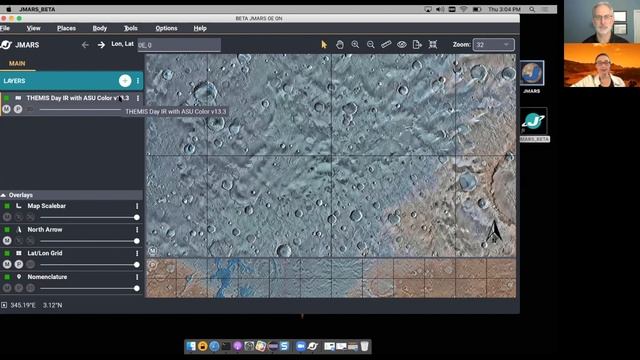Click the LAYERS header label
This screenshot has width=640, height=360.
point(14,81)
